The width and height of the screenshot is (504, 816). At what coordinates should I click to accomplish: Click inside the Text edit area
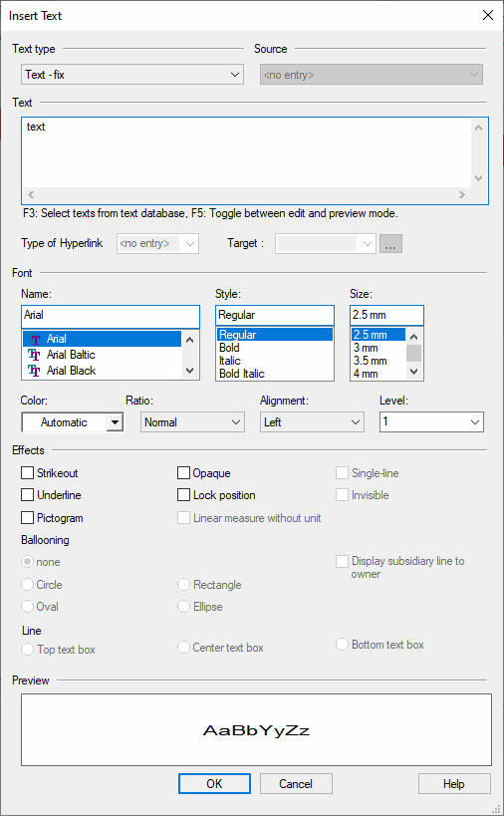tap(247, 153)
